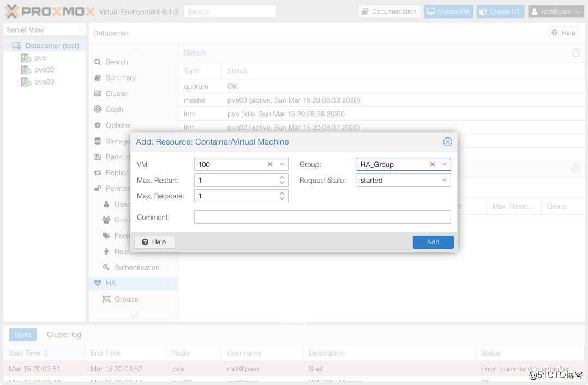
Task: Click the Help button in Datacenter header
Action: (563, 33)
